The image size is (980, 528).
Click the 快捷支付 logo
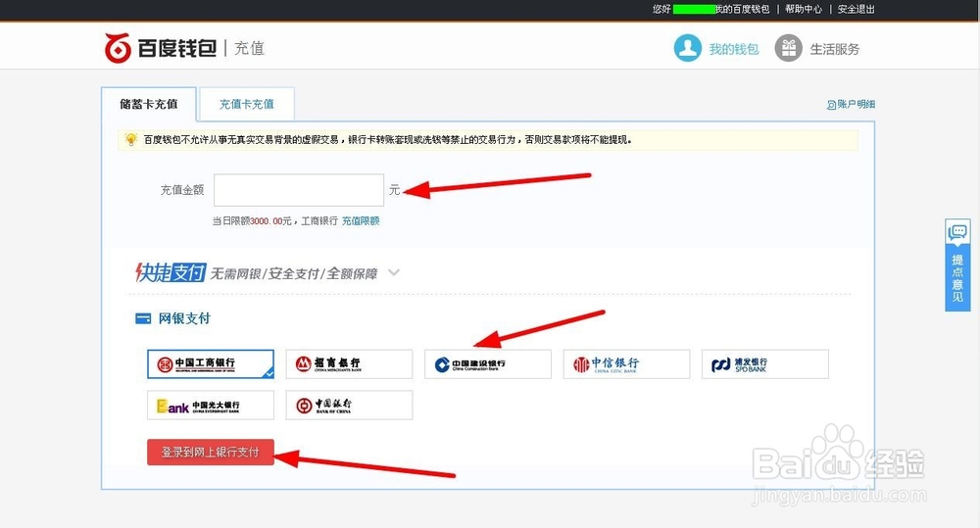[171, 272]
